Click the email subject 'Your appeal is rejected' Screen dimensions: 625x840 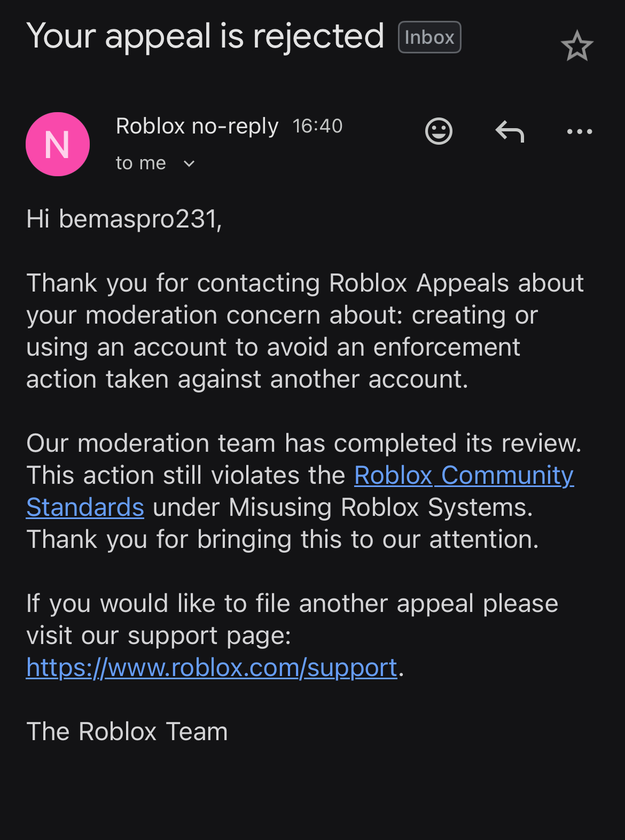pos(205,36)
